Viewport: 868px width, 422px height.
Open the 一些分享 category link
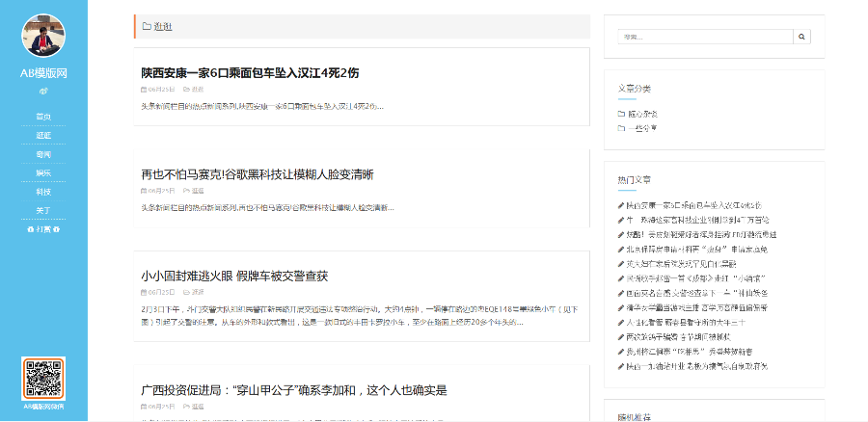click(x=642, y=128)
